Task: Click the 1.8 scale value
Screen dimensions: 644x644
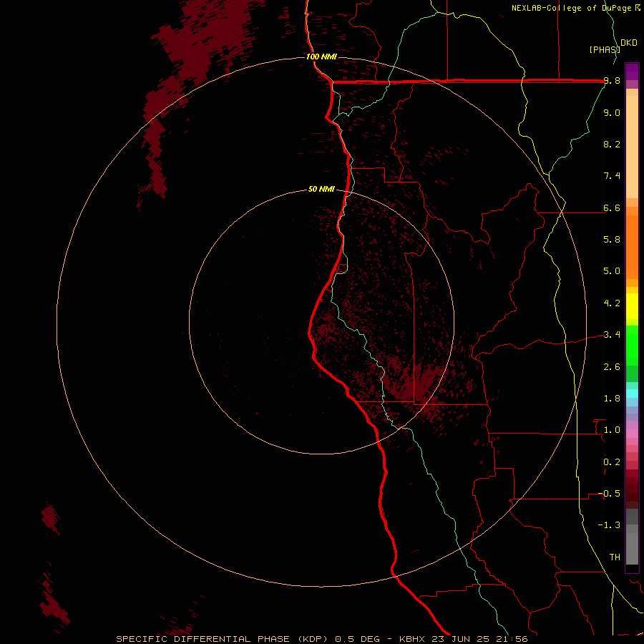Action: (612, 399)
